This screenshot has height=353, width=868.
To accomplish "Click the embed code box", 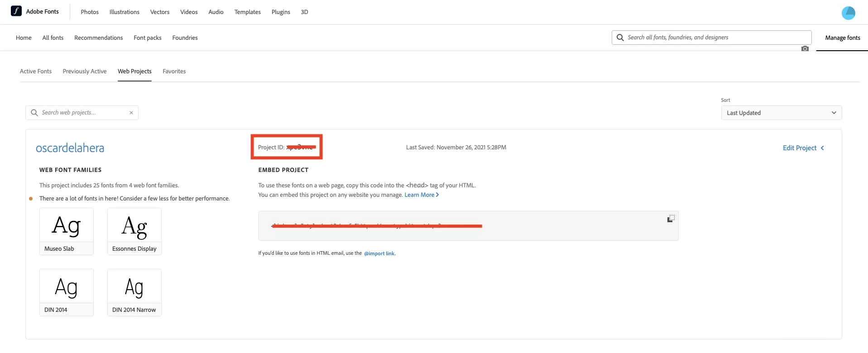I will point(468,226).
